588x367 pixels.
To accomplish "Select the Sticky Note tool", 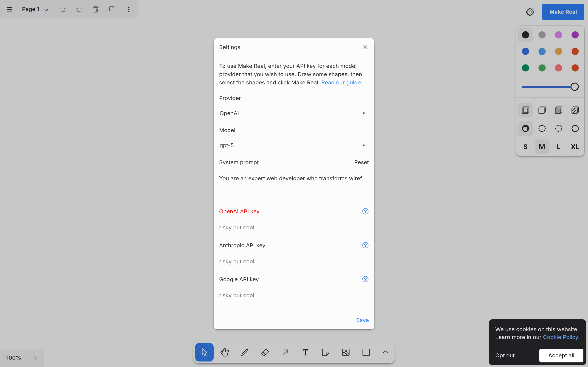I will coord(326,352).
